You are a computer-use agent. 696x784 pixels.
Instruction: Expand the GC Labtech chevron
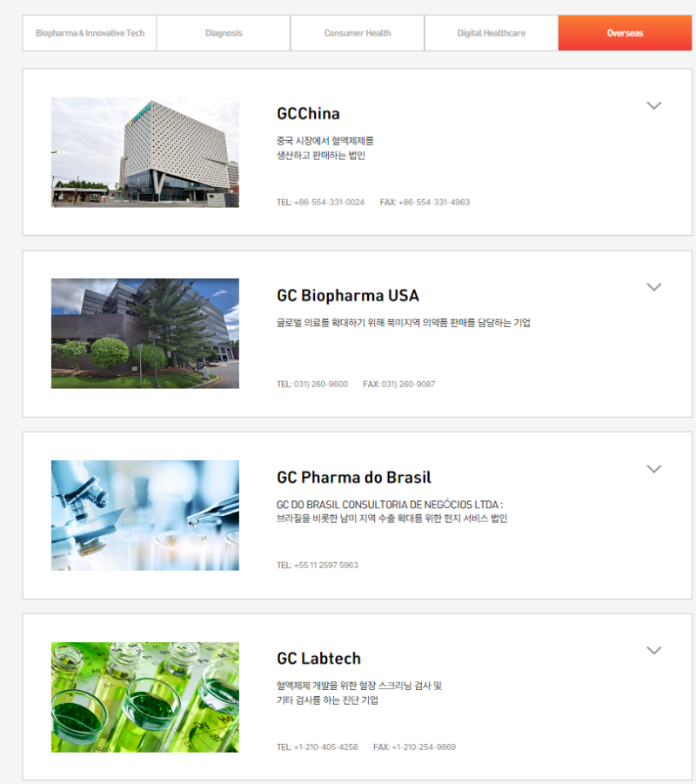point(654,651)
